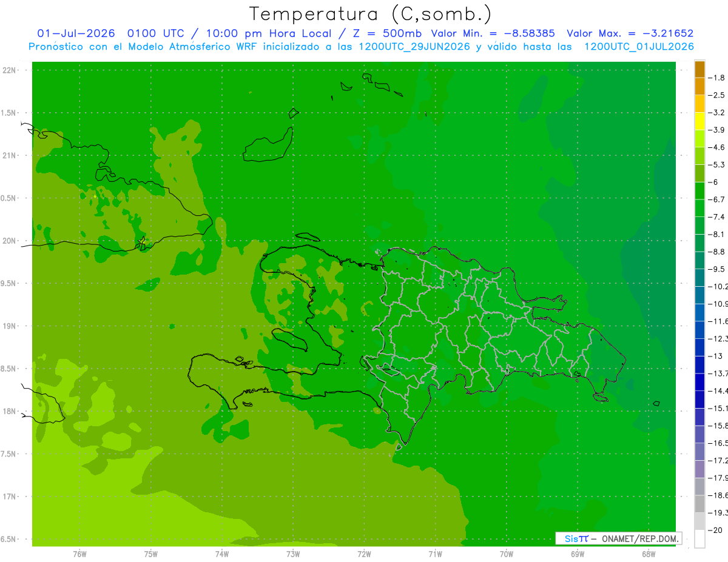Click the '74W' longitude axis label
728x562 pixels.
point(222,554)
